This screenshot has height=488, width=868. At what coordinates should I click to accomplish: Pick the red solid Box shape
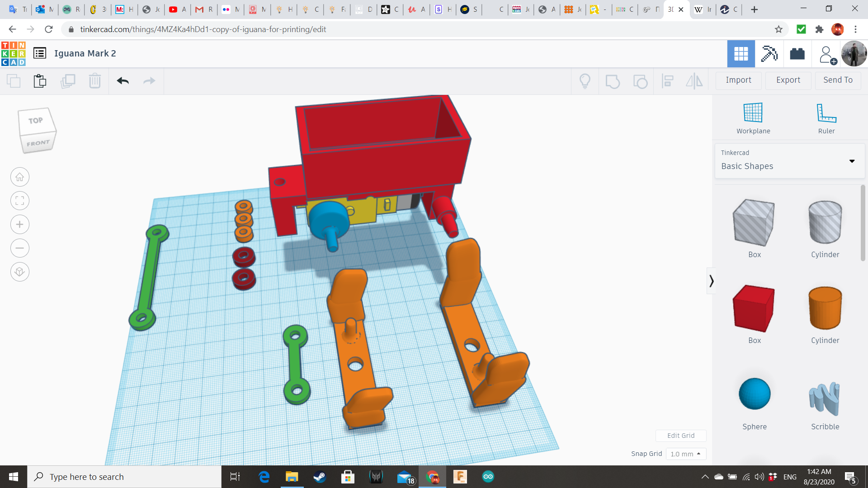click(754, 309)
